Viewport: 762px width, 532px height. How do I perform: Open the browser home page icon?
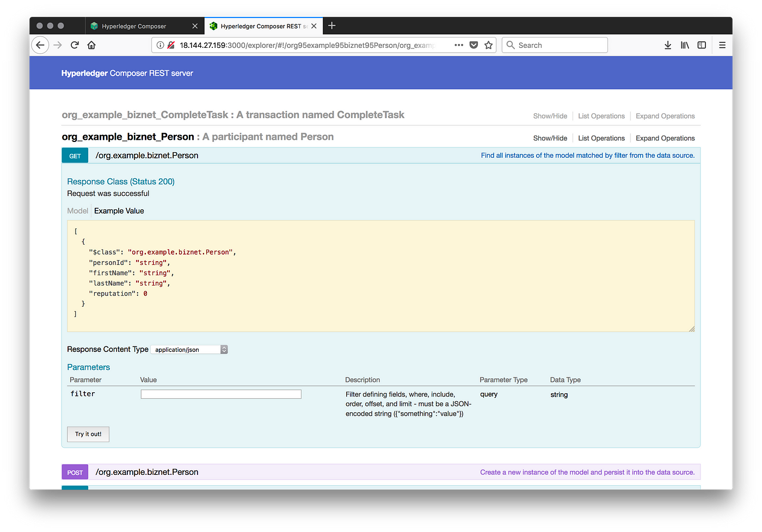point(91,45)
